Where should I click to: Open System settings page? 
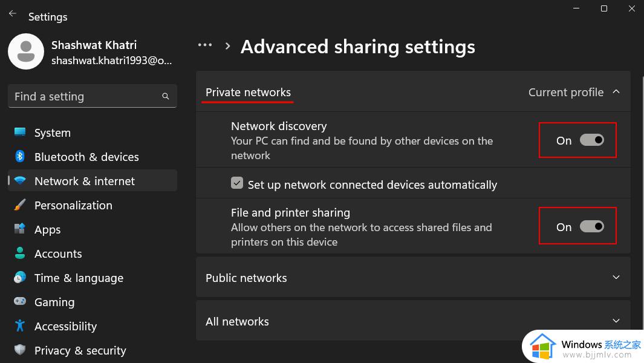[x=93, y=132]
